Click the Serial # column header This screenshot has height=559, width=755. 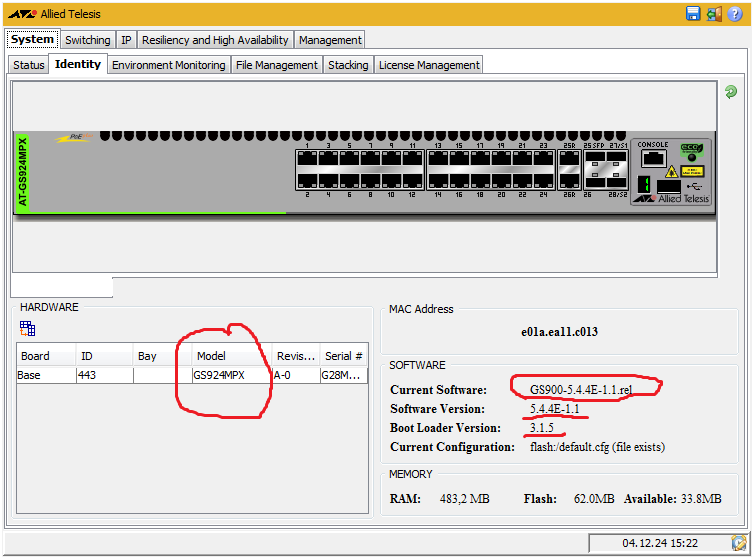(344, 356)
